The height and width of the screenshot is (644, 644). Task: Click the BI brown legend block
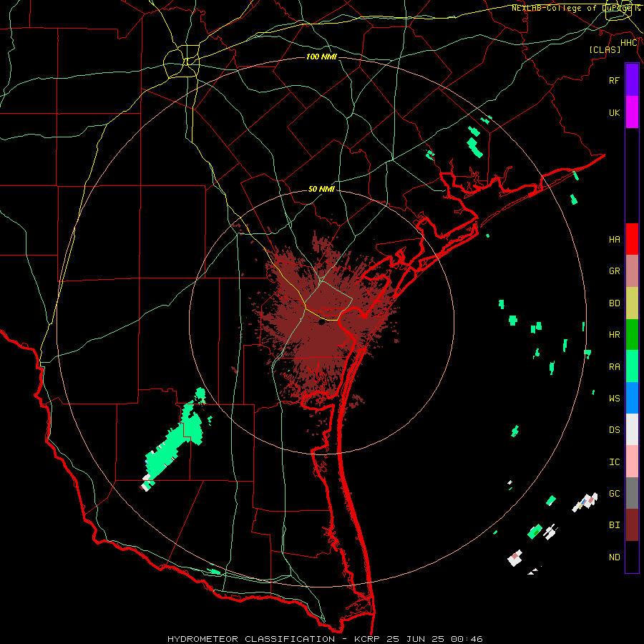(x=632, y=525)
